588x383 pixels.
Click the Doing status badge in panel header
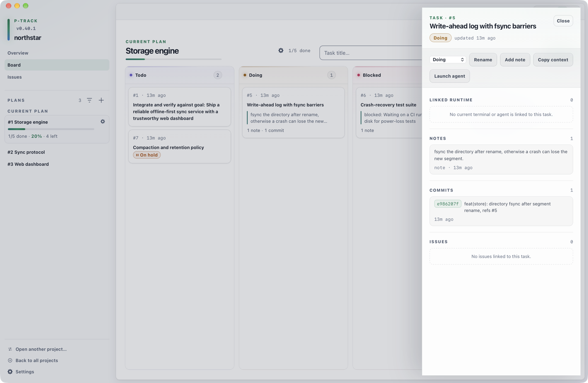click(440, 38)
